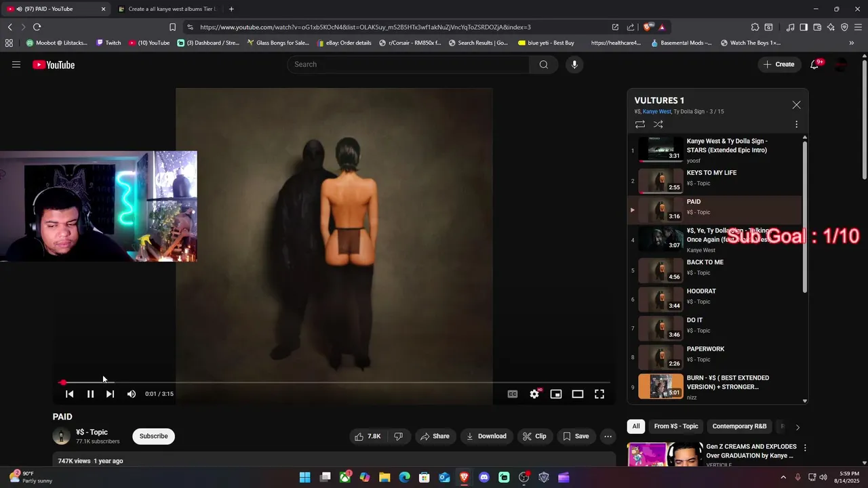868x488 pixels.
Task: Skip to the next video
Action: click(110, 394)
